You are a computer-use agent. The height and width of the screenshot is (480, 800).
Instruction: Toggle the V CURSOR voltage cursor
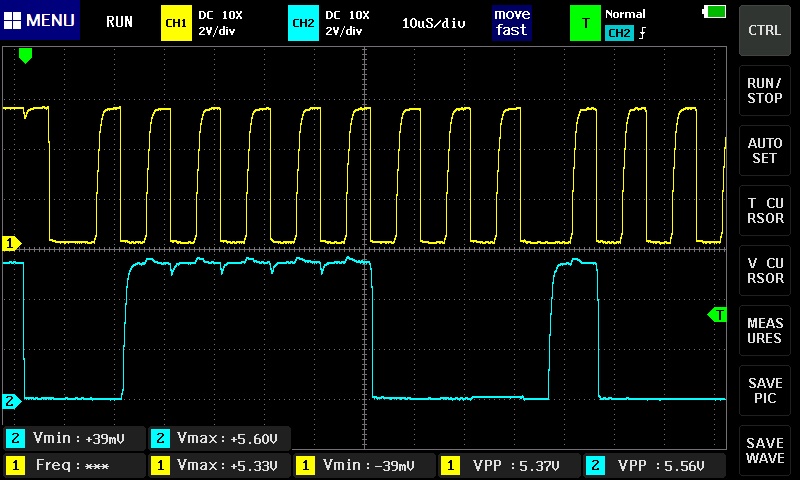[764, 271]
